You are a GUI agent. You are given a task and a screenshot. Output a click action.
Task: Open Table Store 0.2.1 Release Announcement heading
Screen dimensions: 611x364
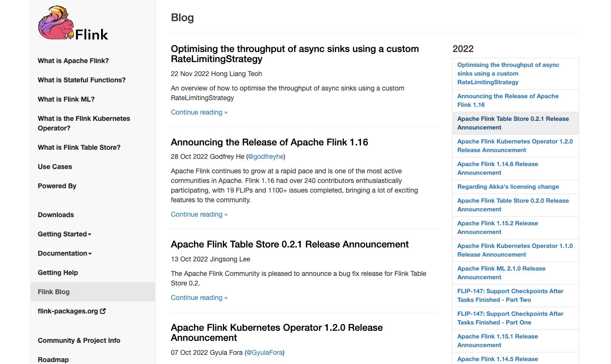tap(290, 244)
